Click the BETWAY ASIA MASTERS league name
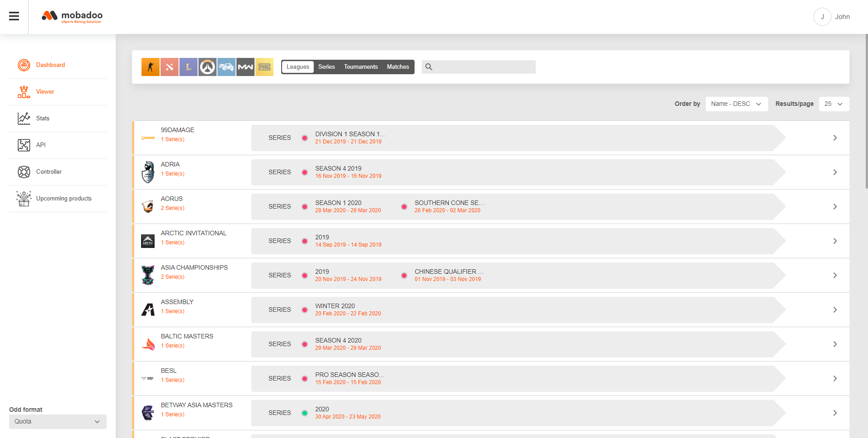The image size is (868, 438). [x=197, y=405]
